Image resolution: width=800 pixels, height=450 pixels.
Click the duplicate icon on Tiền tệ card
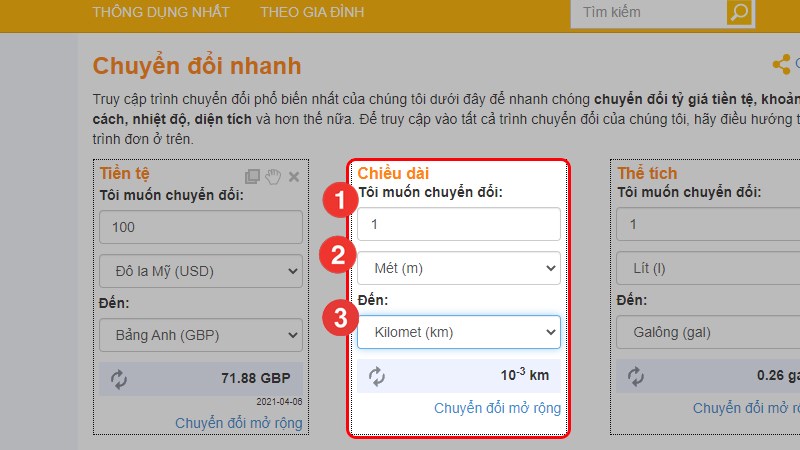252,177
